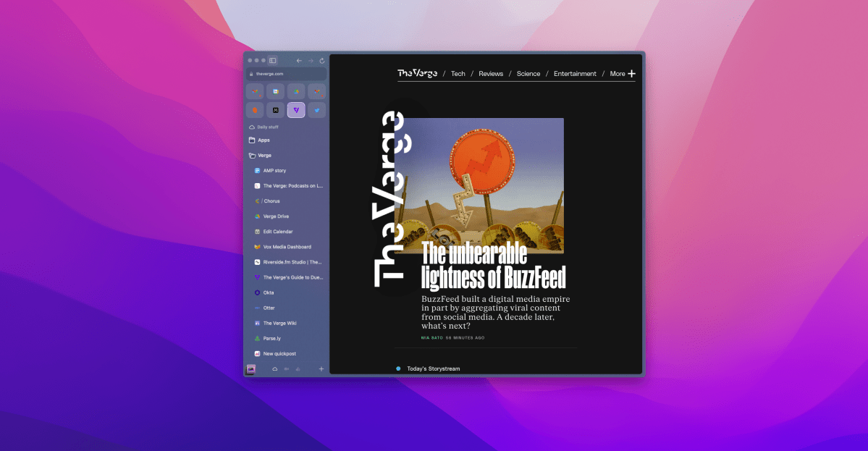Image resolution: width=868 pixels, height=451 pixels.
Task: Click the Daily stuff space label
Action: [267, 127]
